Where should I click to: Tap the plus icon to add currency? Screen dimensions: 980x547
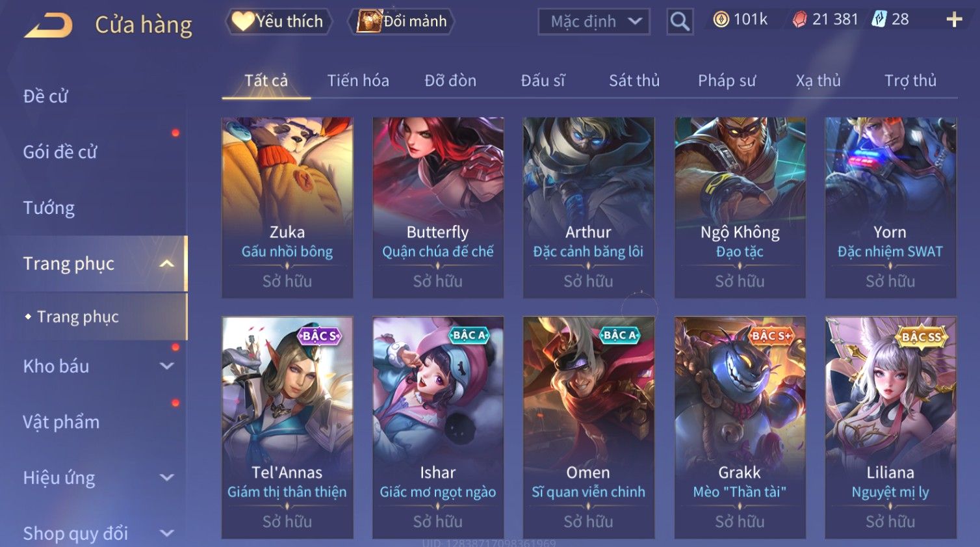(x=954, y=20)
